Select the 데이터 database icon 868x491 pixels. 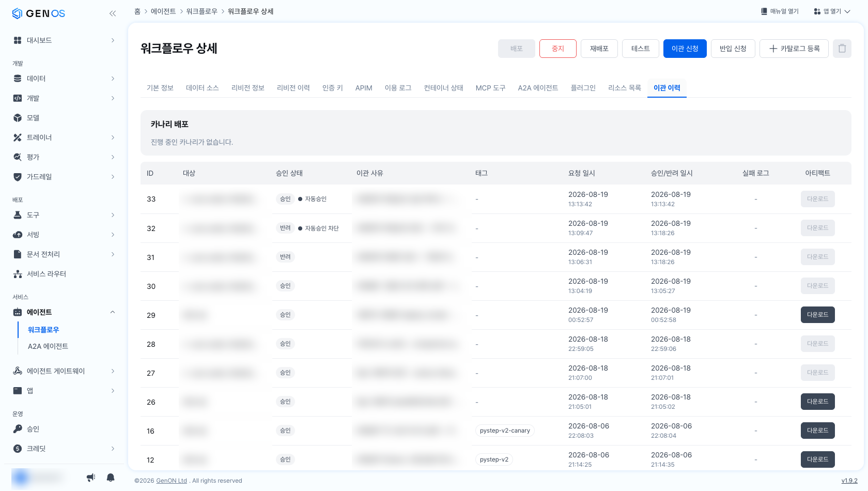point(18,79)
